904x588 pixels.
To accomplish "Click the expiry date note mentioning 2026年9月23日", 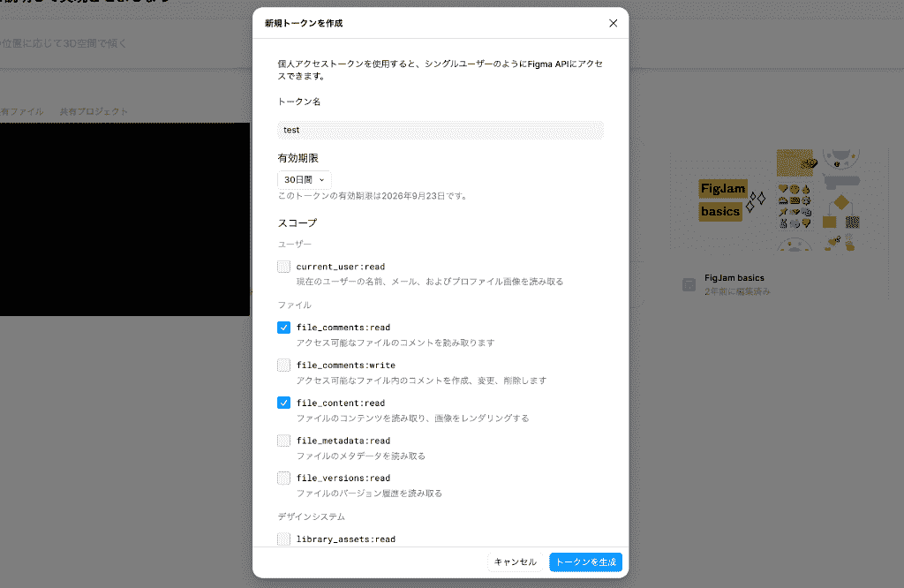I will [373, 196].
